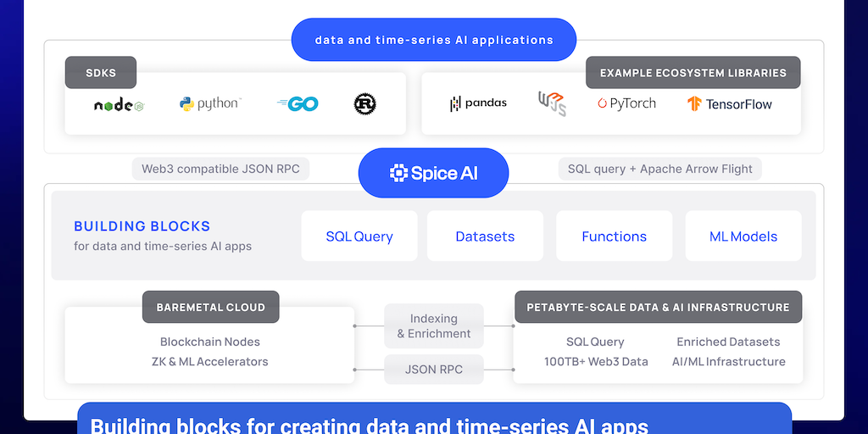Click the Web3 compatible JSON RPC label
This screenshot has height=434, width=868.
(x=220, y=169)
